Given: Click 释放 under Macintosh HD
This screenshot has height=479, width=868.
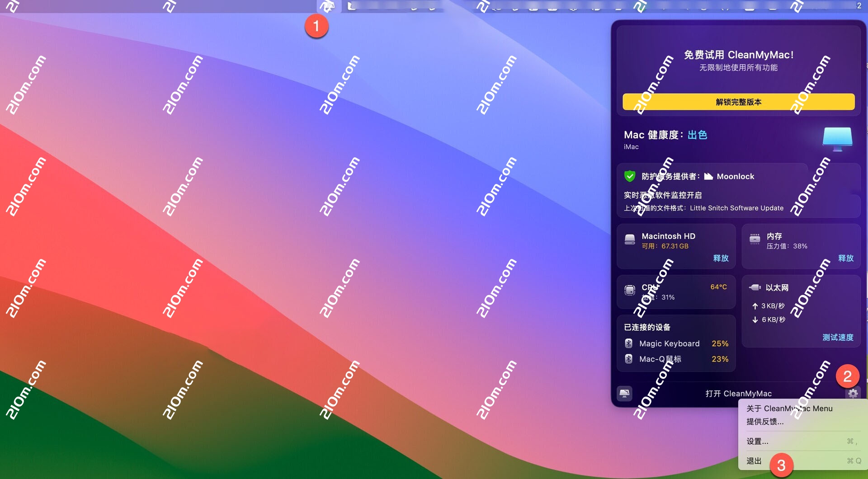Looking at the screenshot, I should coord(721,258).
